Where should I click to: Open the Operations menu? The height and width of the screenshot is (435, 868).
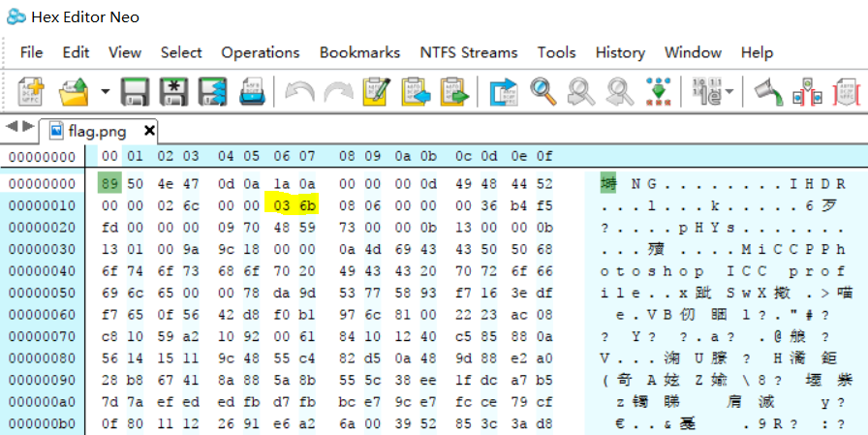click(x=261, y=52)
